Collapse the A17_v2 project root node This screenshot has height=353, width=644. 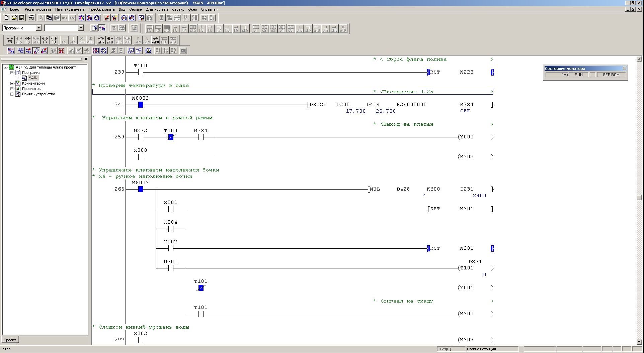pos(6,67)
